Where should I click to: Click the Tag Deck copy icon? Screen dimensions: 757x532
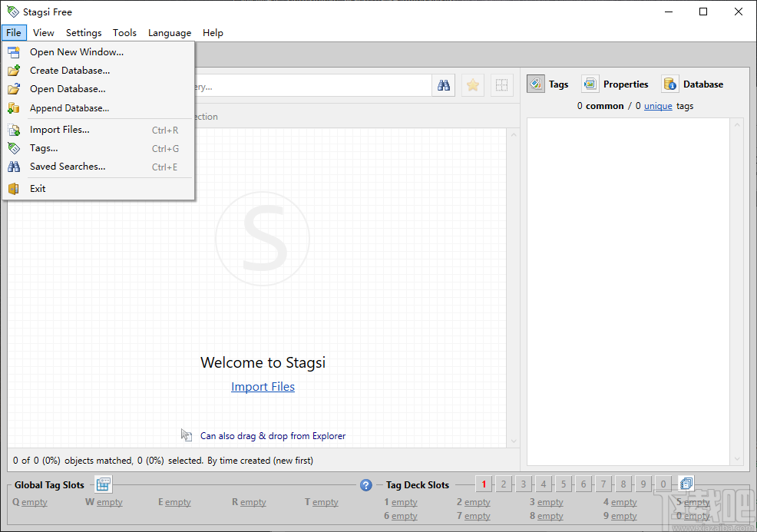pos(686,484)
